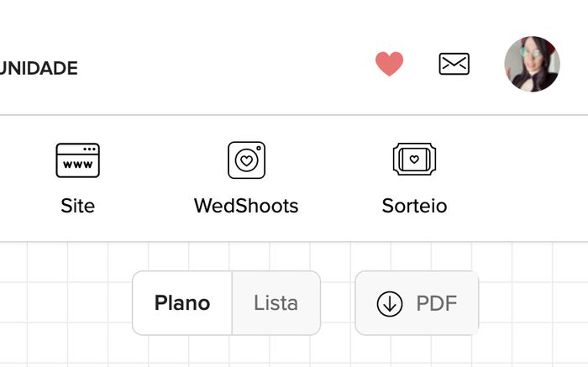The width and height of the screenshot is (588, 367).
Task: Click the download arrow icon beside PDF
Action: (390, 303)
